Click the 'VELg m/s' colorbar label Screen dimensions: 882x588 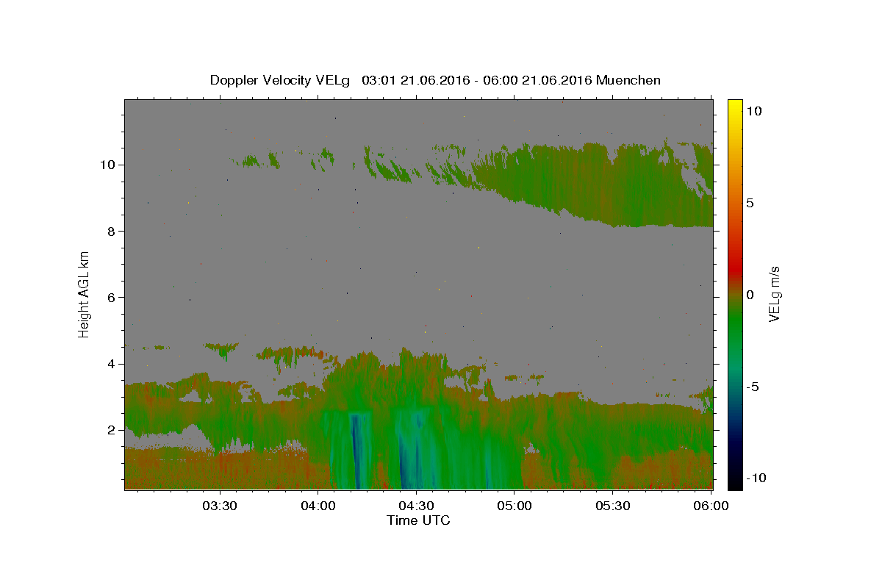pos(774,294)
